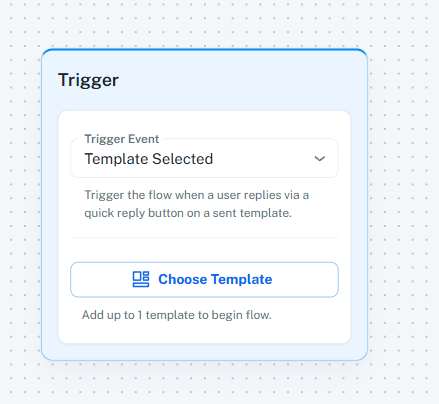Viewport: 439px width, 404px height.
Task: Click the template layout icon in Choose Template
Action: [141, 279]
